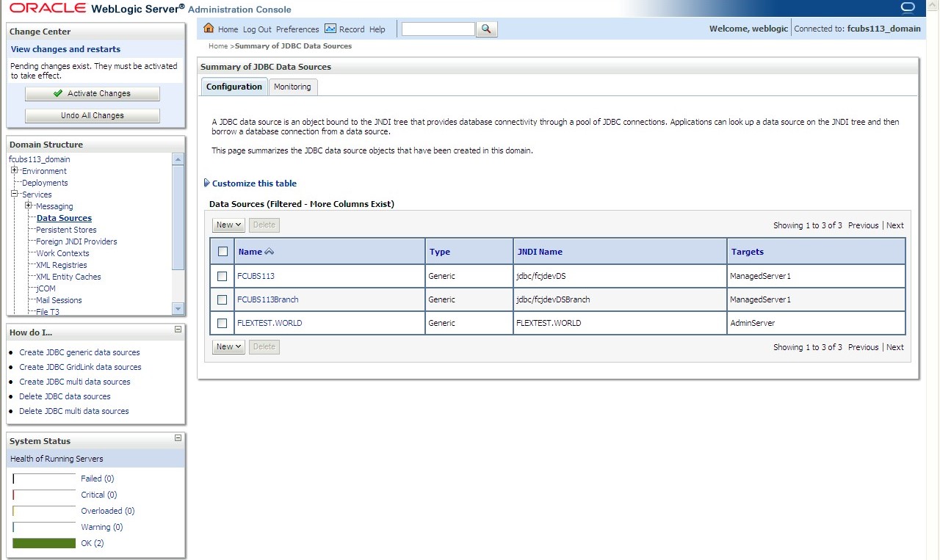The width and height of the screenshot is (940, 560).
Task: Check the select-all checkbox in the table header
Action: [223, 251]
